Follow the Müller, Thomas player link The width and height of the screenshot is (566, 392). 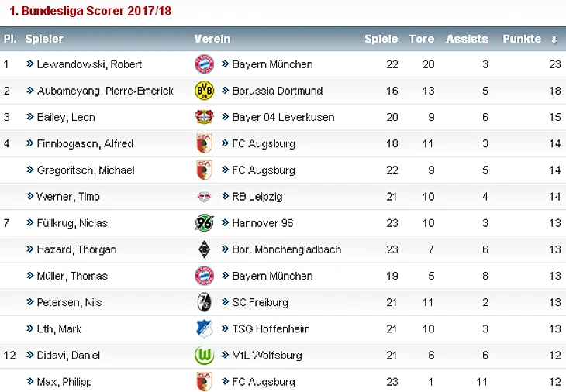pyautogui.click(x=71, y=276)
